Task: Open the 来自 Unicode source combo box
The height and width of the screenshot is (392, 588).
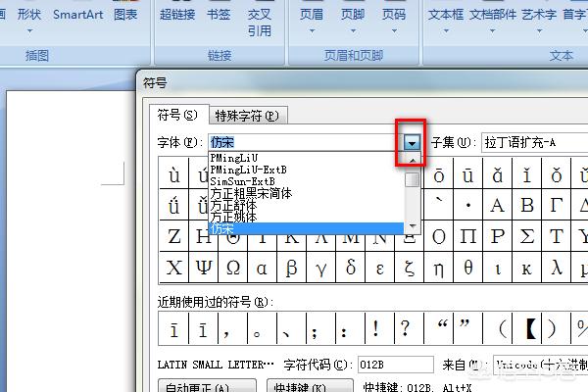Action: point(540,365)
